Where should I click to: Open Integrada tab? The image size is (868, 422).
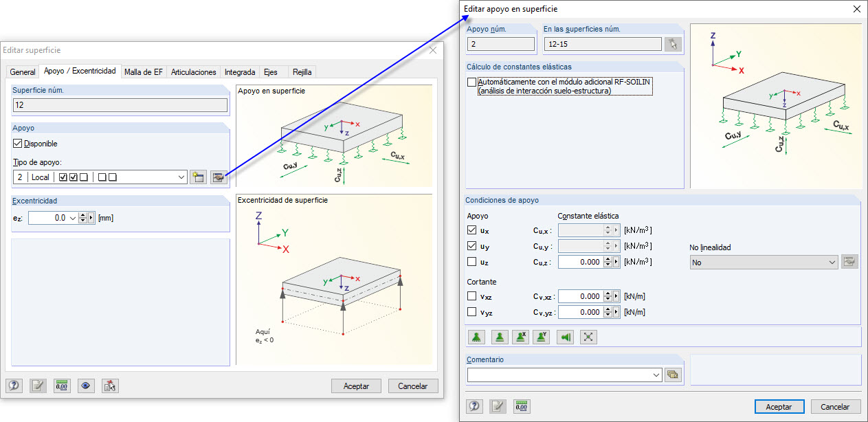click(x=240, y=71)
